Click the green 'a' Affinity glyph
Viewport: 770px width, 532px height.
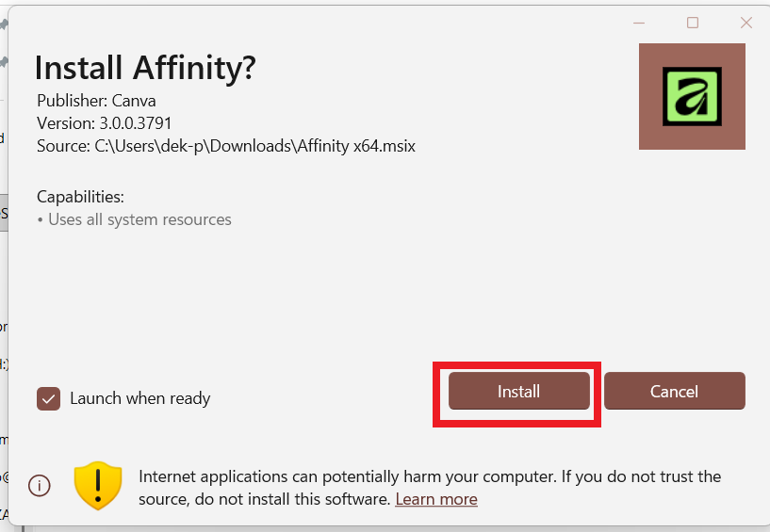click(692, 96)
